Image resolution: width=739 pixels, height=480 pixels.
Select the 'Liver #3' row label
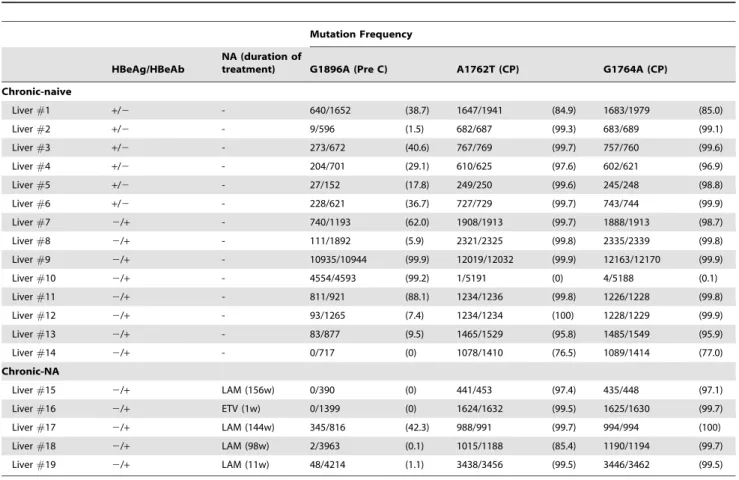31,148
